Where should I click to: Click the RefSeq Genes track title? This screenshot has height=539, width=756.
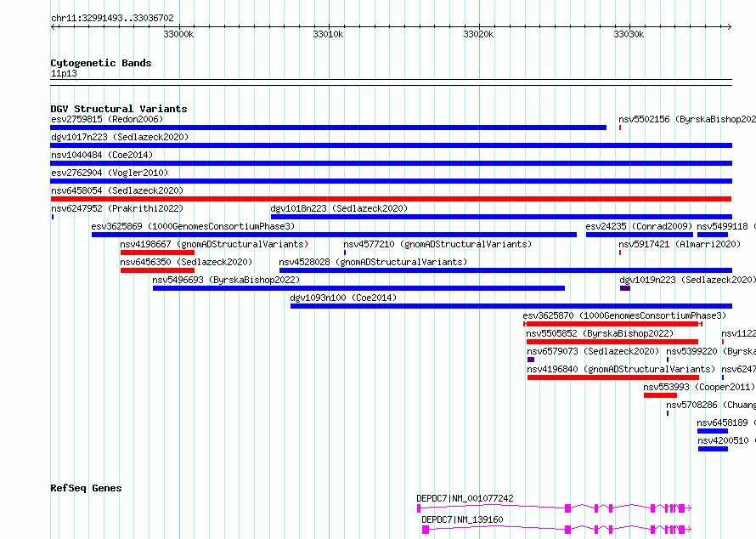pos(86,488)
